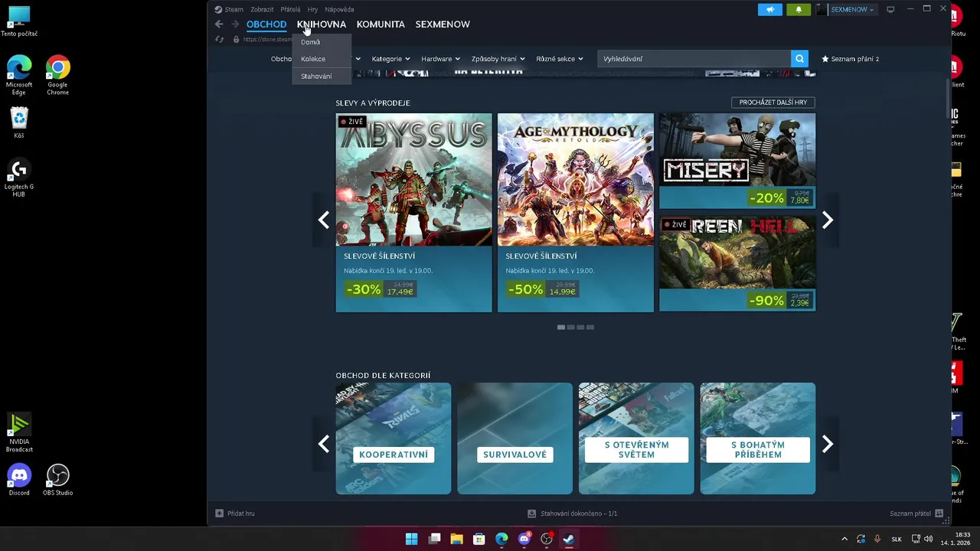Open the green notifications bell
Viewport: 980px width, 551px height.
pyautogui.click(x=799, y=9)
